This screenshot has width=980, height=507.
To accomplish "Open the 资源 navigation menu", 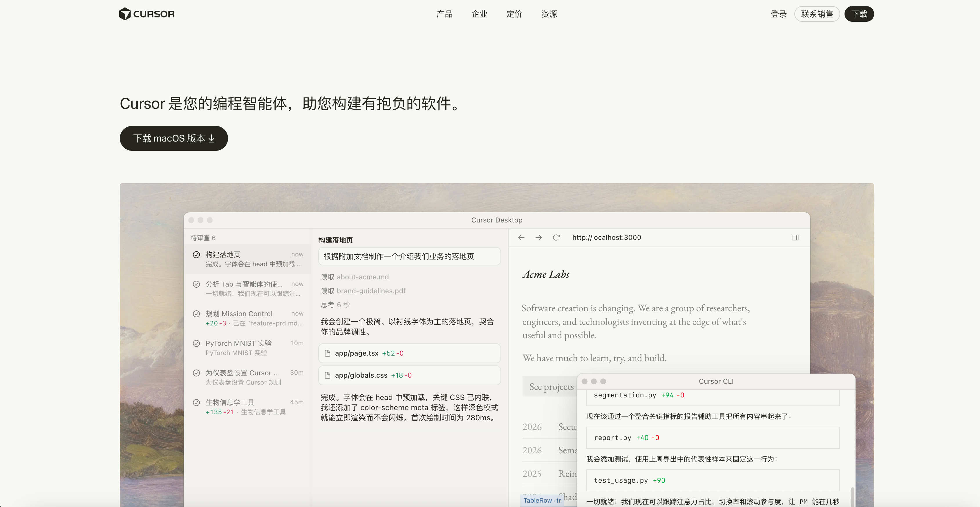I will pyautogui.click(x=549, y=14).
